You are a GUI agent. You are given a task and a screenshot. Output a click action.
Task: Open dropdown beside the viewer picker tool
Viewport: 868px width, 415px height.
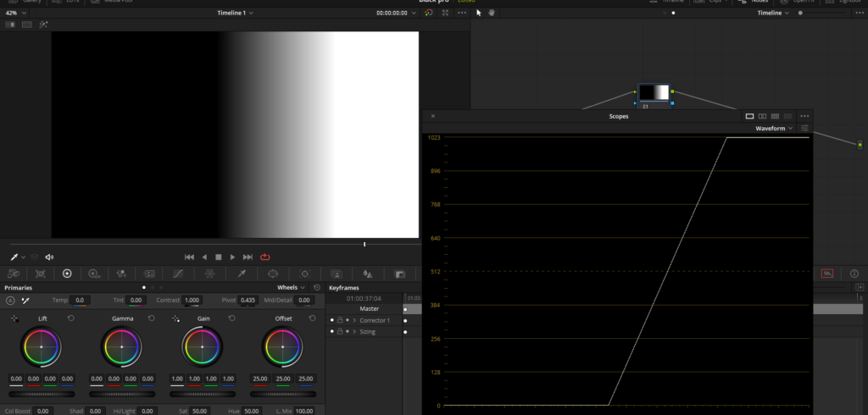point(23,257)
